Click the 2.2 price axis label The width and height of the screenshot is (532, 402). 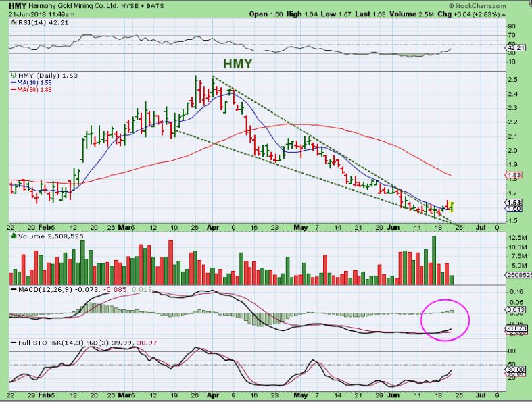tap(512, 122)
